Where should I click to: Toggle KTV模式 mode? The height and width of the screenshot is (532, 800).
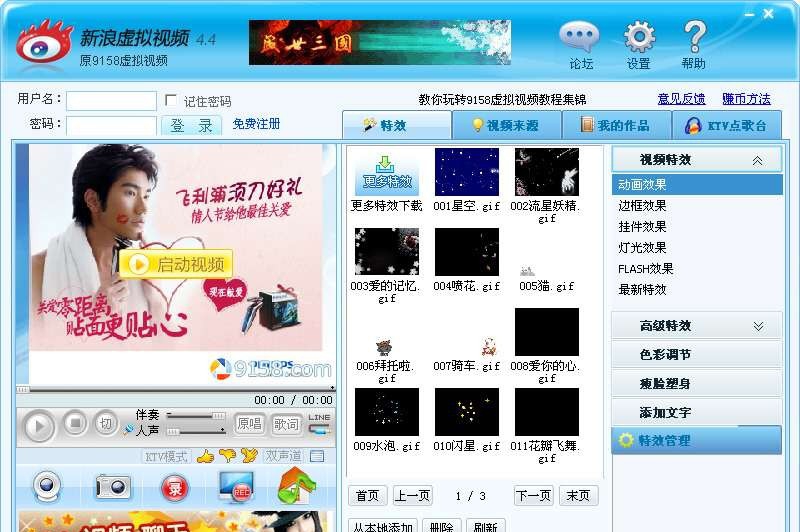point(166,456)
